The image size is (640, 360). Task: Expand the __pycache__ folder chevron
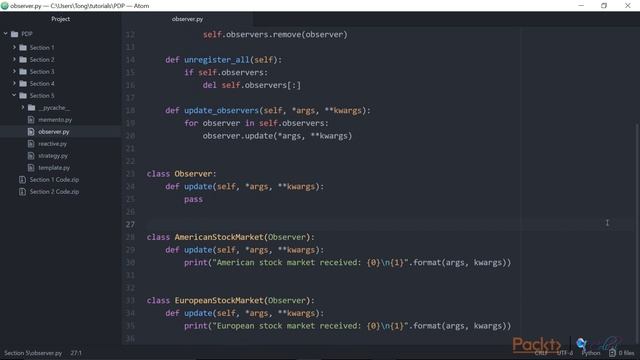click(x=23, y=107)
